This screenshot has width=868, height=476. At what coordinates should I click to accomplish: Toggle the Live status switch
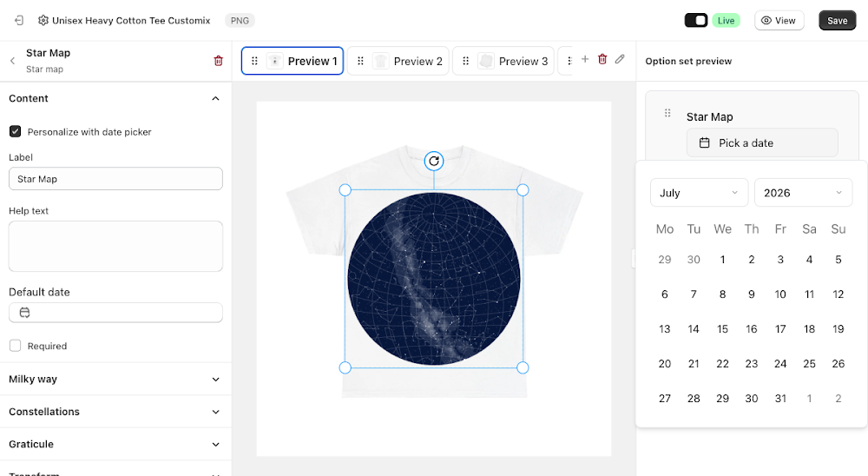tap(696, 21)
